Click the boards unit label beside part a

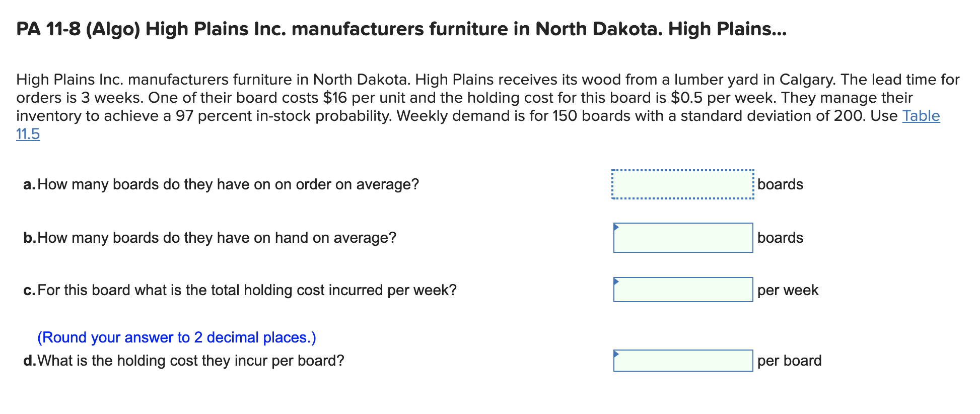pos(780,185)
